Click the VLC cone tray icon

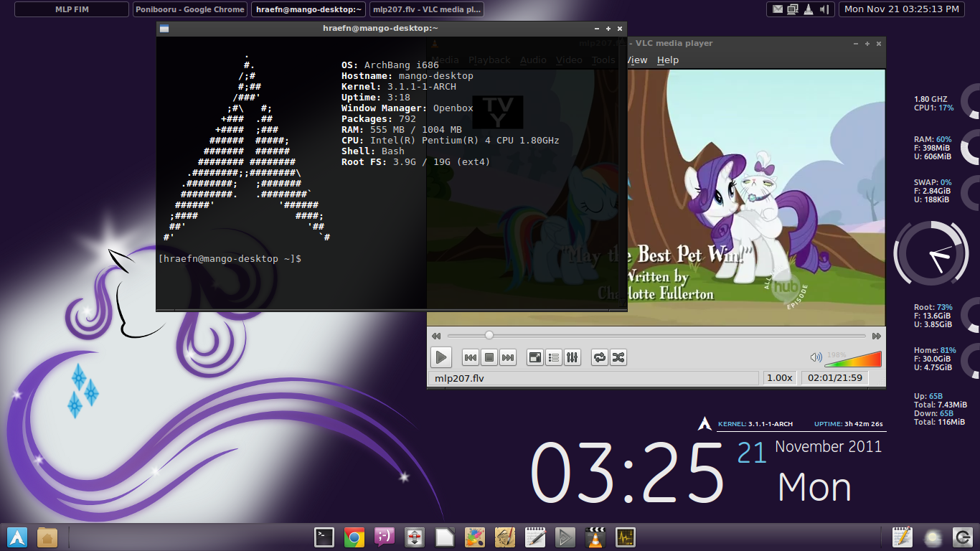point(809,9)
